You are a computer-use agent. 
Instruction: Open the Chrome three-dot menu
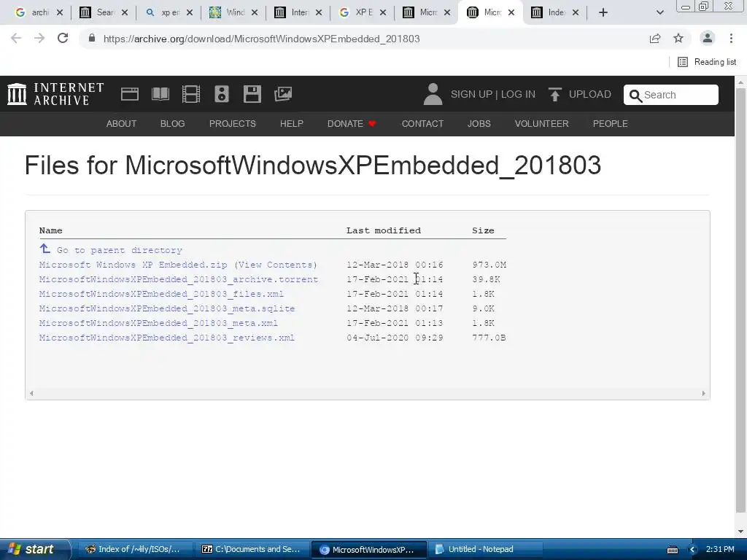coord(731,38)
